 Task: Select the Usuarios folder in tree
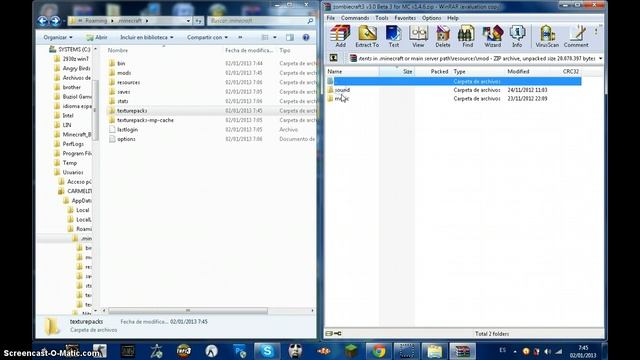(73, 172)
